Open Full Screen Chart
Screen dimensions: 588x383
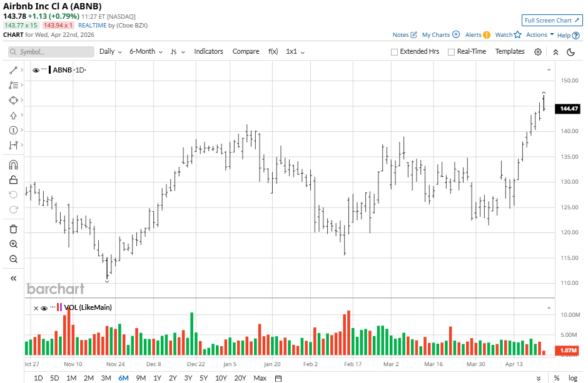pos(552,21)
